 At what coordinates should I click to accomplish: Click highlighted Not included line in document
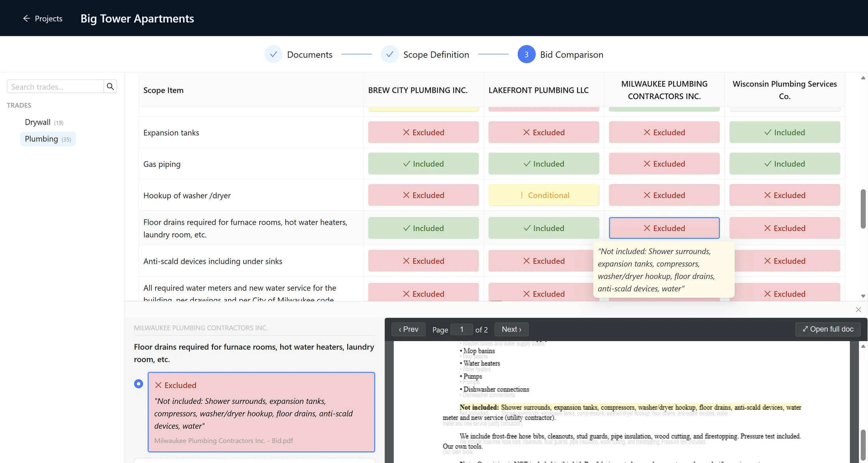[x=630, y=407]
